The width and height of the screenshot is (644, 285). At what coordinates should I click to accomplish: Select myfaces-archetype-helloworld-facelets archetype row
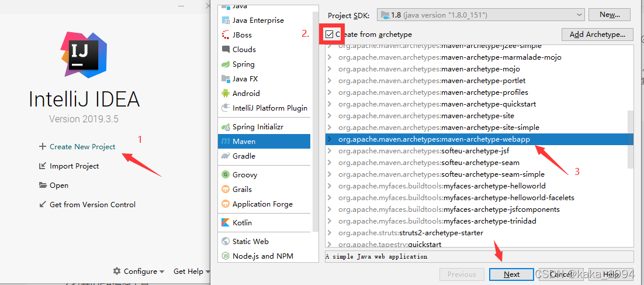point(476,198)
